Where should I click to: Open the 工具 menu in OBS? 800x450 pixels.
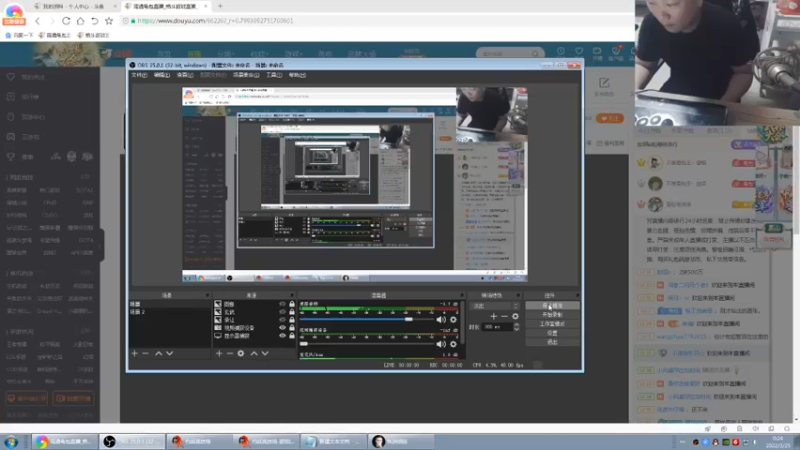click(x=274, y=75)
